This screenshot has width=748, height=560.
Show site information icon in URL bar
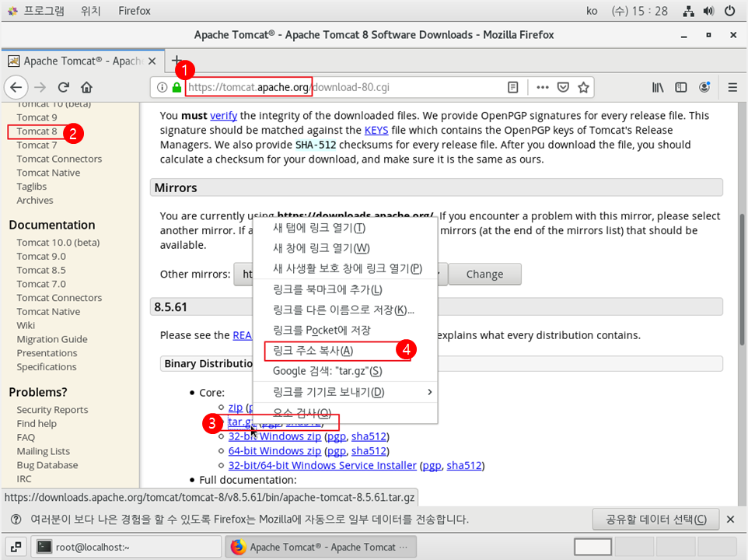tap(163, 87)
